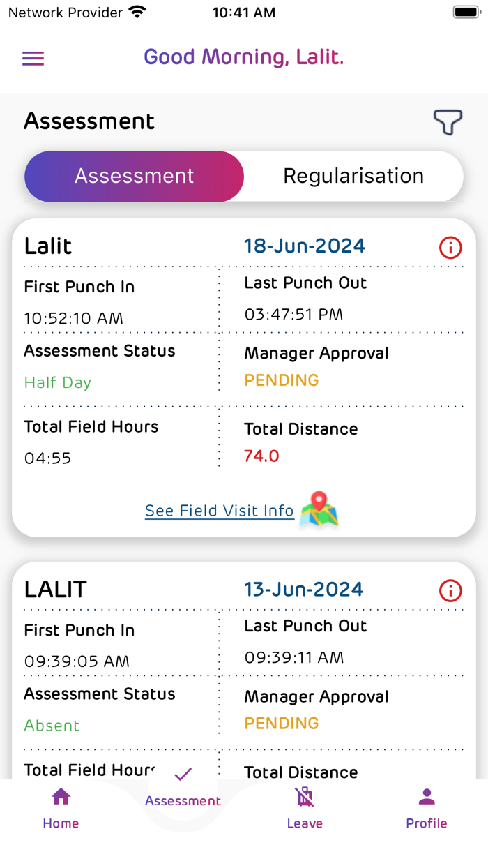This screenshot has width=488, height=868.
Task: Tap the PENDING Manager Approval status on the first card
Action: (281, 380)
